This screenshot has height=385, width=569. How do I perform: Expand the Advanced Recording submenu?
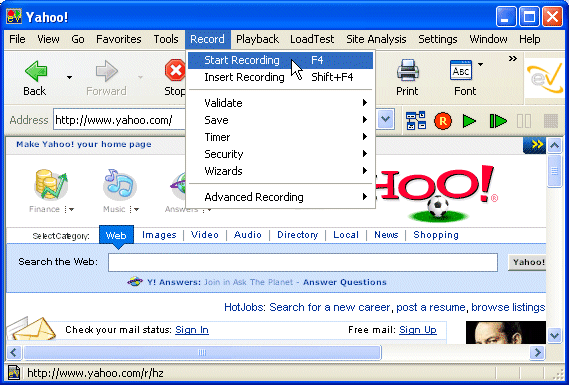click(281, 197)
